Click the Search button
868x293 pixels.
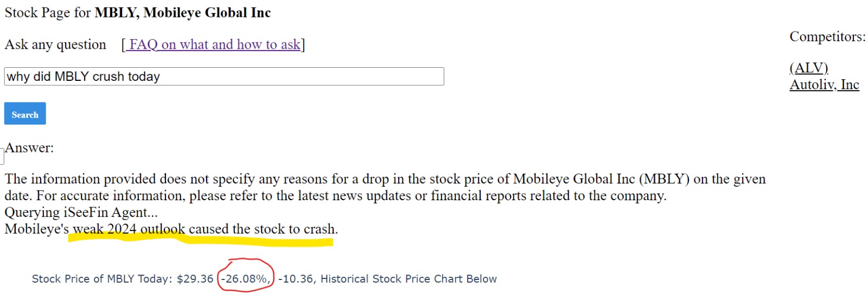click(x=25, y=113)
